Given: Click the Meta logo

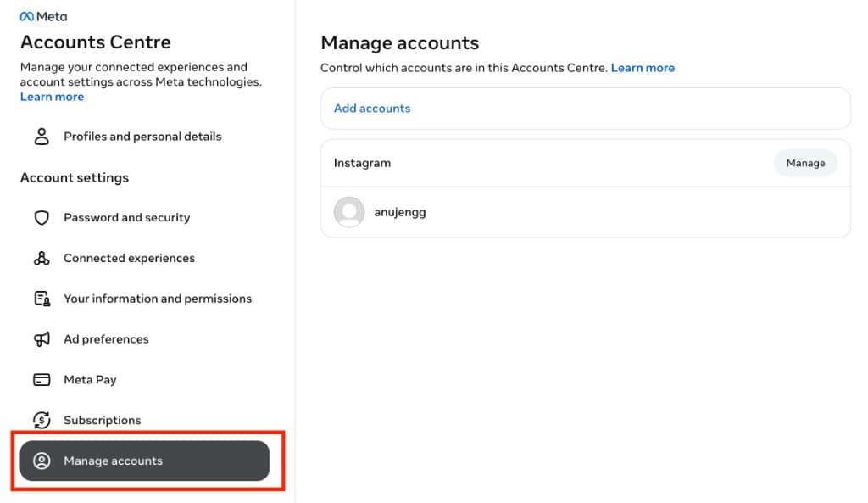Looking at the screenshot, I should point(43,17).
